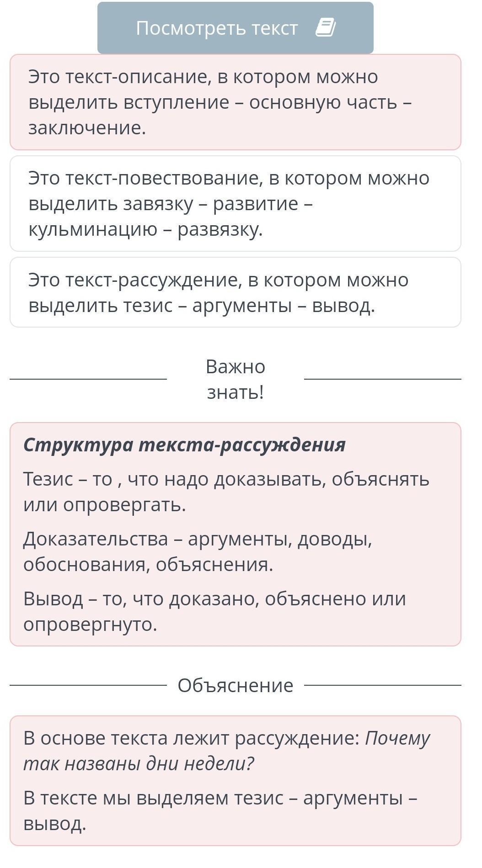Click the 'Важно знать!' section heading

pyautogui.click(x=235, y=379)
